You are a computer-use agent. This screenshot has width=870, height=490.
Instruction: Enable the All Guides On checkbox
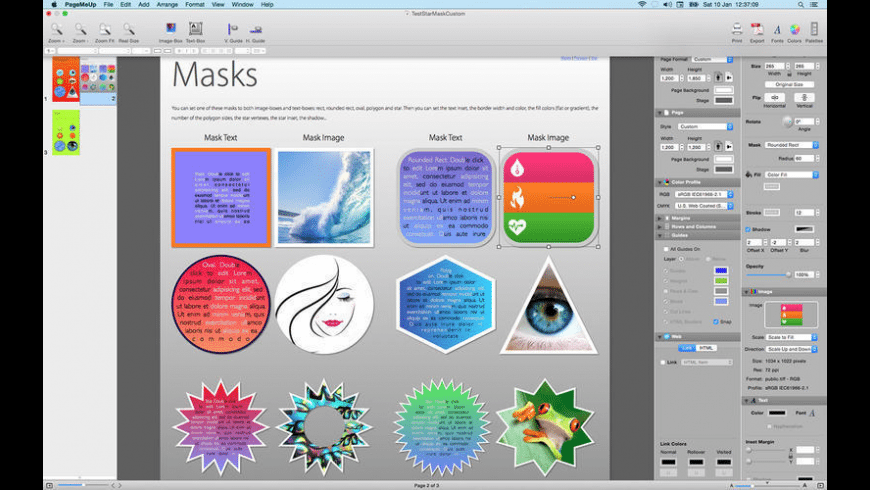(664, 248)
